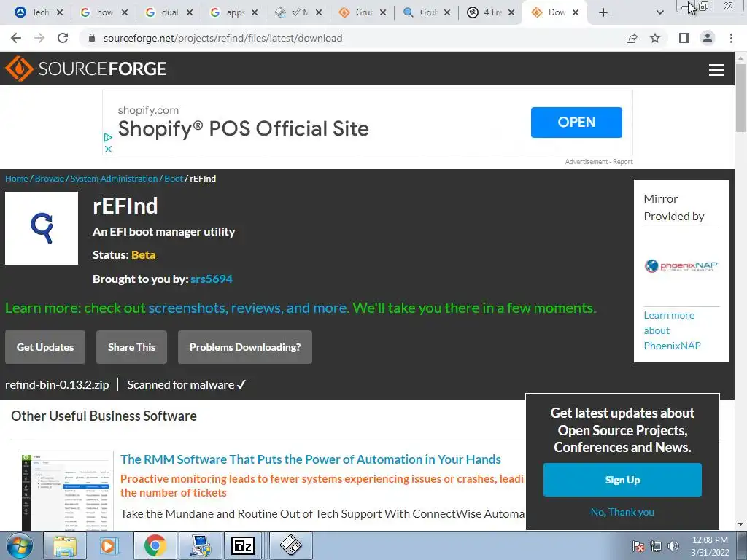The height and width of the screenshot is (560, 747).
Task: Open Windows Explorer from the taskbar
Action: point(65,545)
